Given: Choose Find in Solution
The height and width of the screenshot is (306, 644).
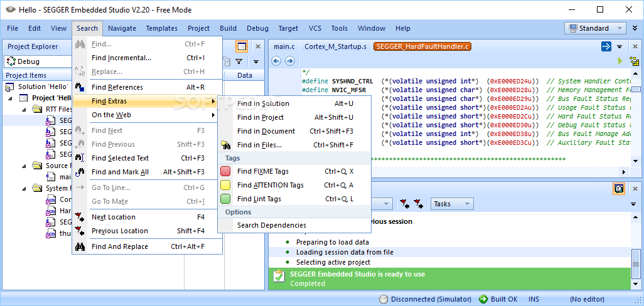Looking at the screenshot, I should coord(294,104).
